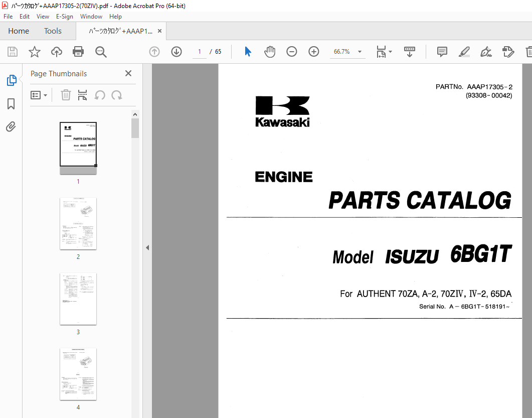Close the Page Thumbnails panel

click(128, 73)
